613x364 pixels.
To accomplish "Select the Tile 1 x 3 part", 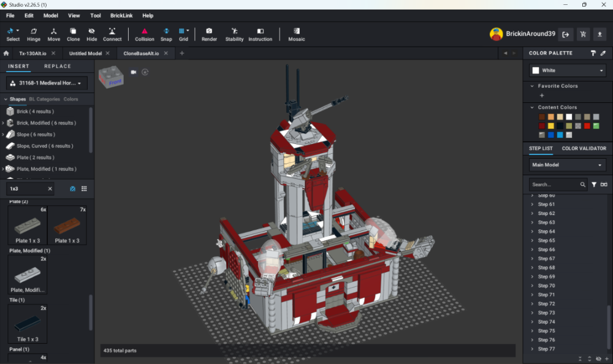I will pyautogui.click(x=28, y=324).
